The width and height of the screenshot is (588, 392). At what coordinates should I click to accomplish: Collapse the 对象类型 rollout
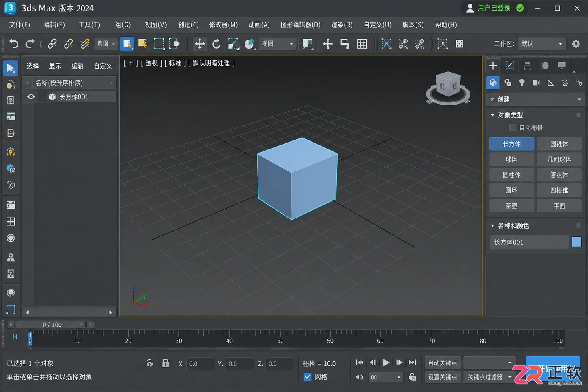pyautogui.click(x=492, y=115)
